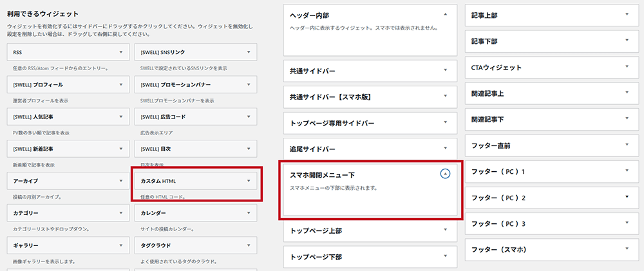Screen dimensions: 644x271
Task: Select the カレンダー widget title
Action: pyautogui.click(x=153, y=213)
